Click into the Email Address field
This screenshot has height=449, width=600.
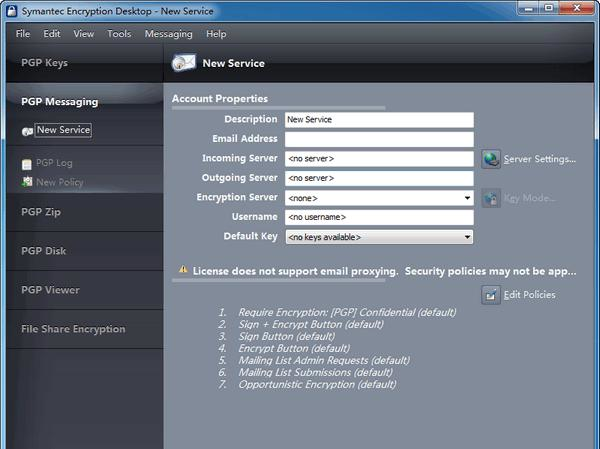pos(379,139)
